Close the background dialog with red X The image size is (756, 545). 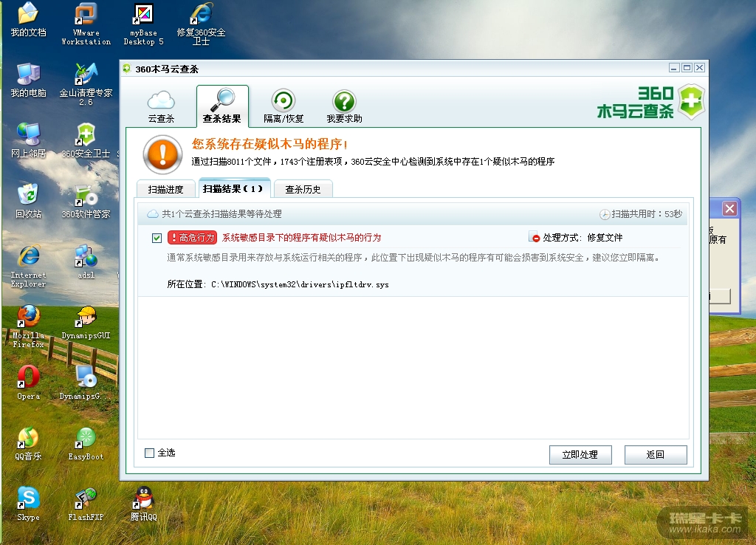[730, 209]
